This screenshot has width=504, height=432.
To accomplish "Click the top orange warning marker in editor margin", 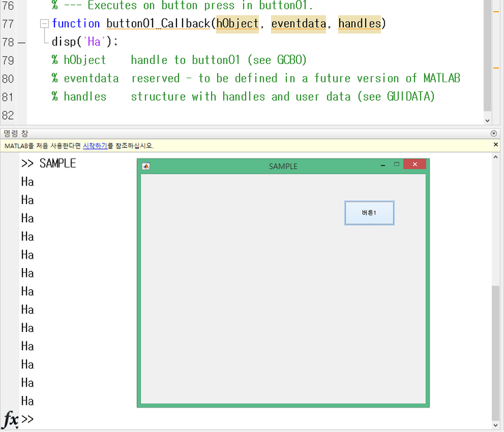I will [496, 12].
